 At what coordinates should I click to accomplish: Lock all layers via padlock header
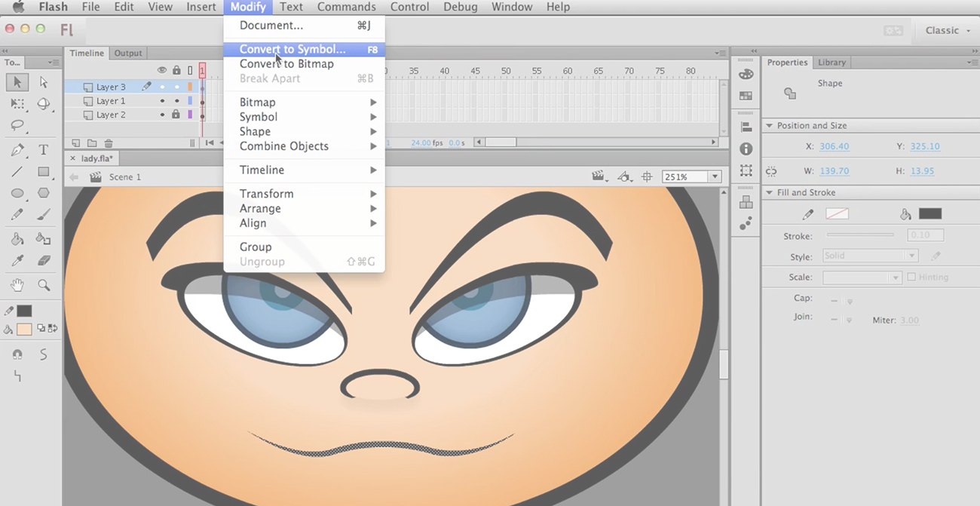click(176, 70)
